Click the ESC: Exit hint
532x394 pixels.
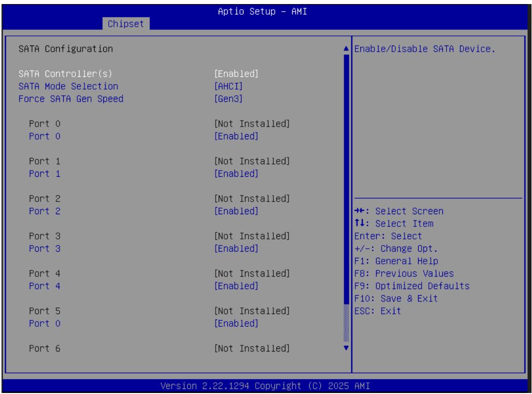pyautogui.click(x=378, y=311)
